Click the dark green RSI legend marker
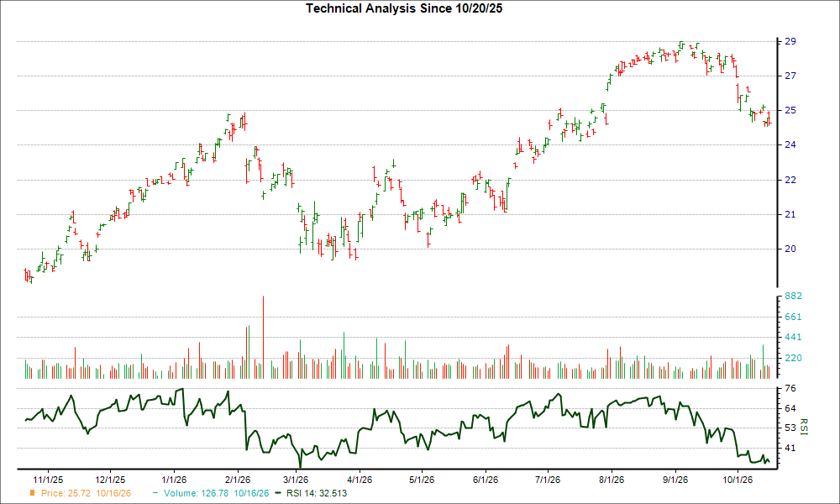Image resolution: width=840 pixels, height=504 pixels. coord(277,493)
